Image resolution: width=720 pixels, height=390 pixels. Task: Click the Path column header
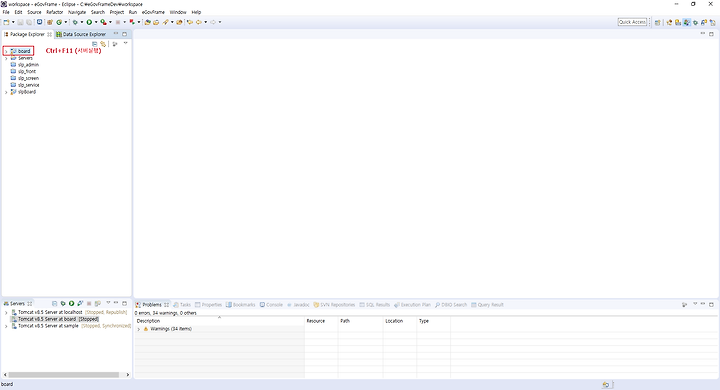click(360, 321)
